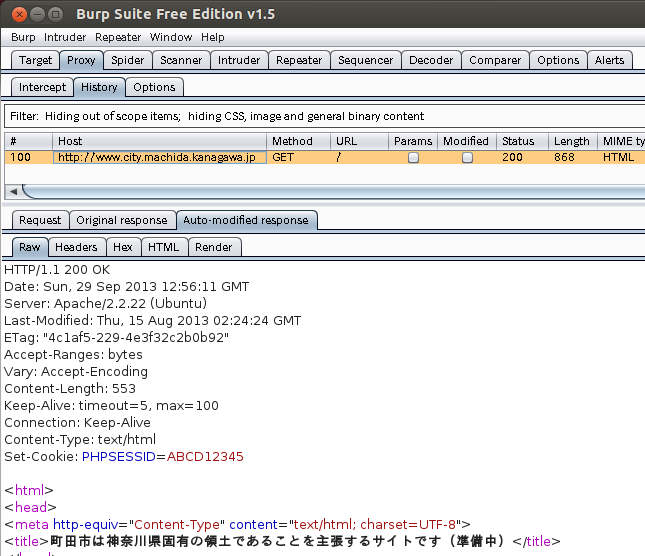Viewport: 645px width, 556px height.
Task: Click the Server: Apache/2.2.22 header line
Action: pyautogui.click(x=105, y=303)
